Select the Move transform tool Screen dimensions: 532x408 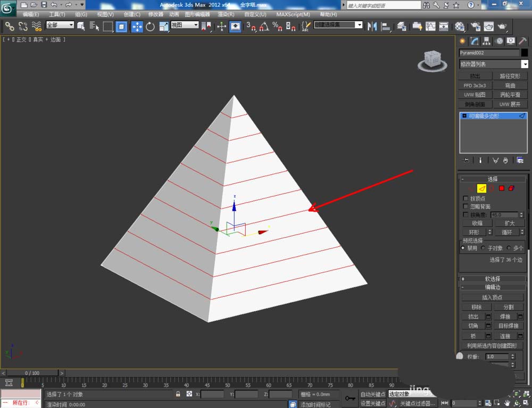pyautogui.click(x=137, y=26)
